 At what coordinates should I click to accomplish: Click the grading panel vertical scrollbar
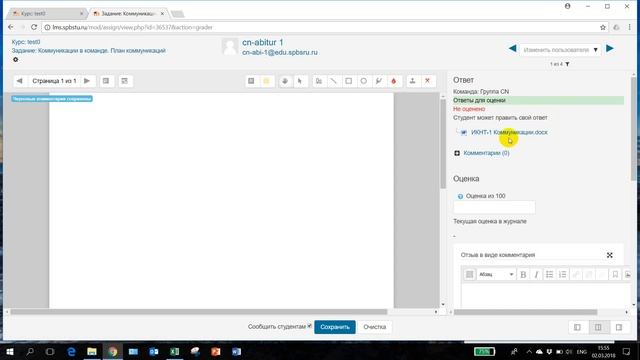click(633, 129)
